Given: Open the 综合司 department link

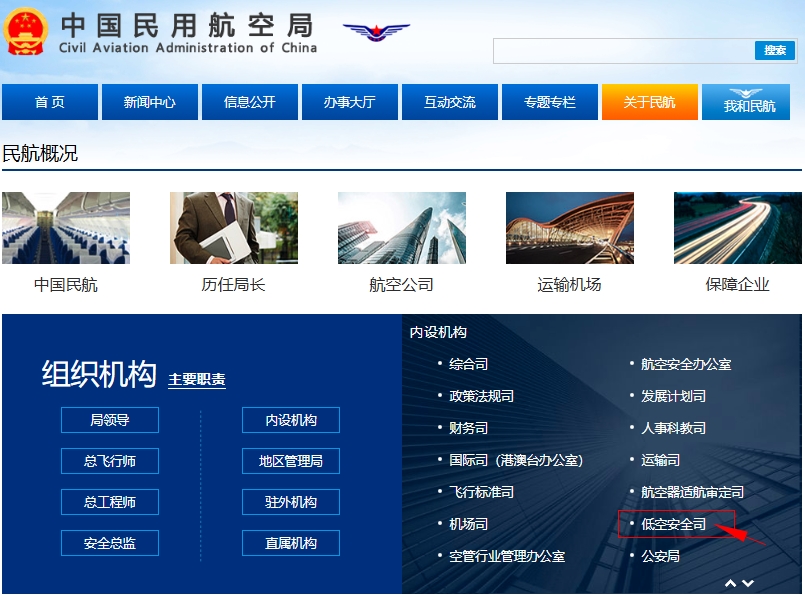Looking at the screenshot, I should (x=468, y=364).
